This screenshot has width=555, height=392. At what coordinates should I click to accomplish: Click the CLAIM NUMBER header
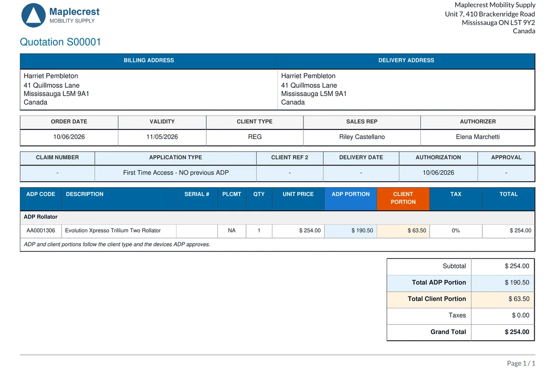click(x=57, y=158)
